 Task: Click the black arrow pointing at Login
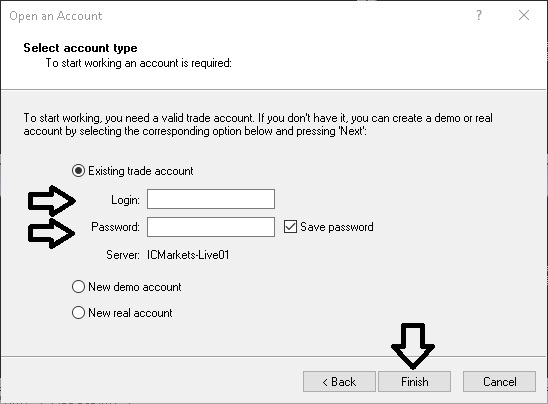51,201
